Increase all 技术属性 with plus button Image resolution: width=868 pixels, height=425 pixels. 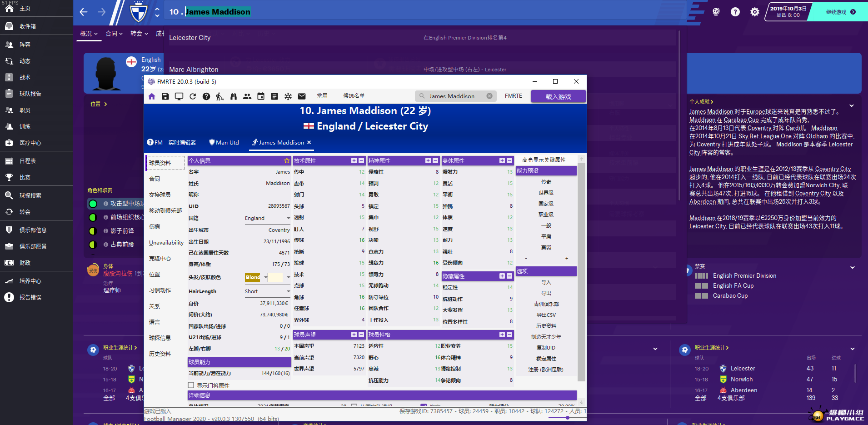click(354, 160)
